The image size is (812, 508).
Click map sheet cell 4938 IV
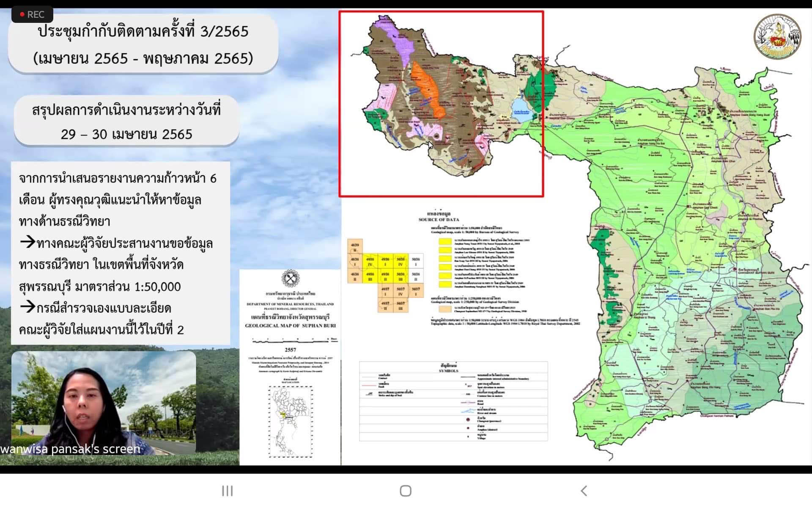[370, 262]
